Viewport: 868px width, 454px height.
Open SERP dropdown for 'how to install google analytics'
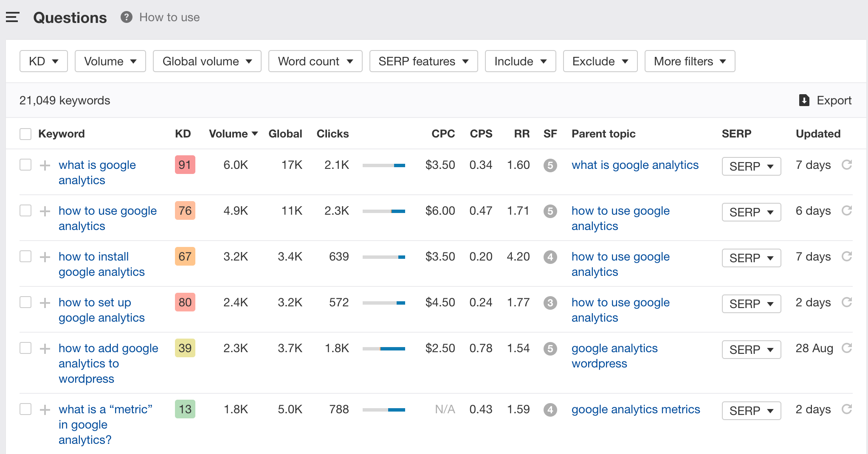tap(752, 258)
